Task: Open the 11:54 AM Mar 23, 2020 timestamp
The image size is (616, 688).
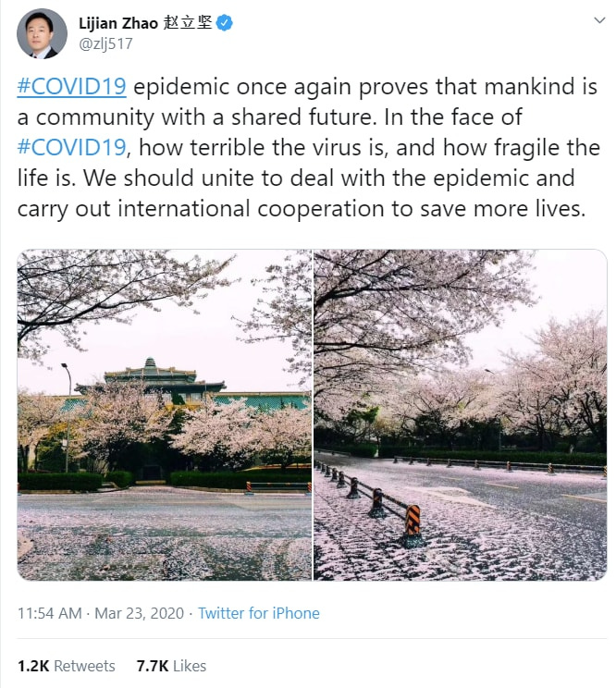Action: [101, 613]
